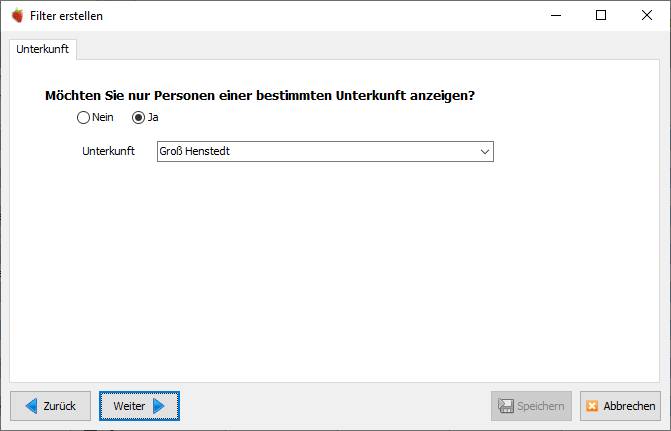Click the Speichern save button
This screenshot has height=431, width=671.
(x=531, y=406)
